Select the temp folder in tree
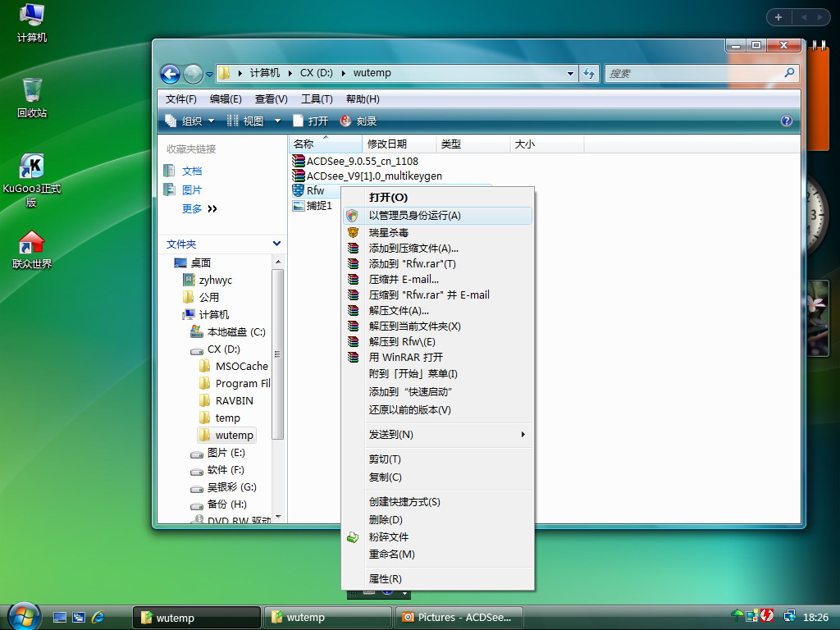This screenshot has height=630, width=840. [227, 418]
